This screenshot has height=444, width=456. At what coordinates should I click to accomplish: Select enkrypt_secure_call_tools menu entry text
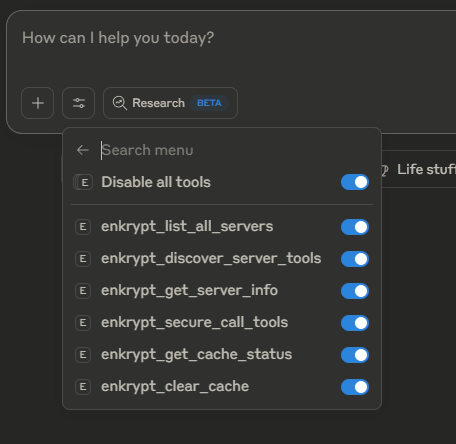coord(194,323)
